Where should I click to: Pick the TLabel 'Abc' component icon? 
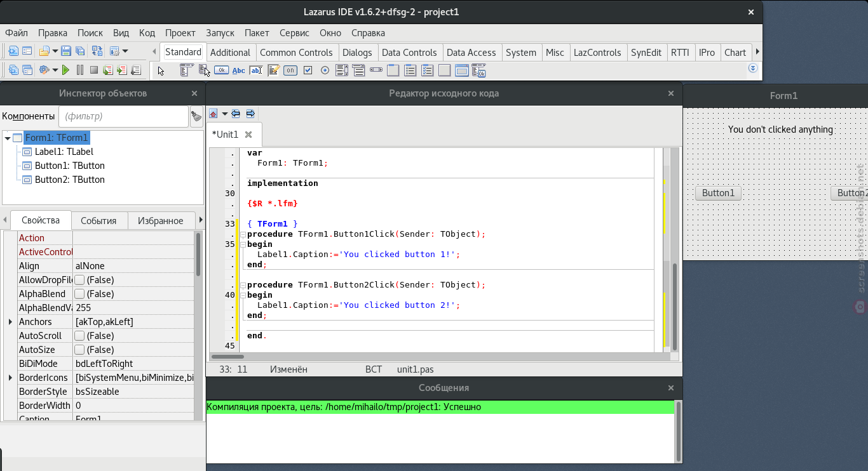click(238, 70)
